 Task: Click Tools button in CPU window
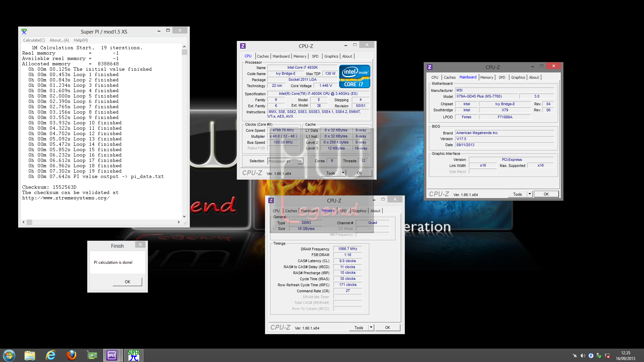(331, 173)
